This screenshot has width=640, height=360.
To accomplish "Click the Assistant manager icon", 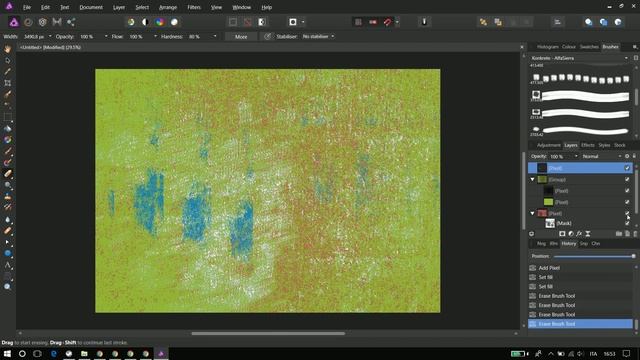I will click(424, 22).
